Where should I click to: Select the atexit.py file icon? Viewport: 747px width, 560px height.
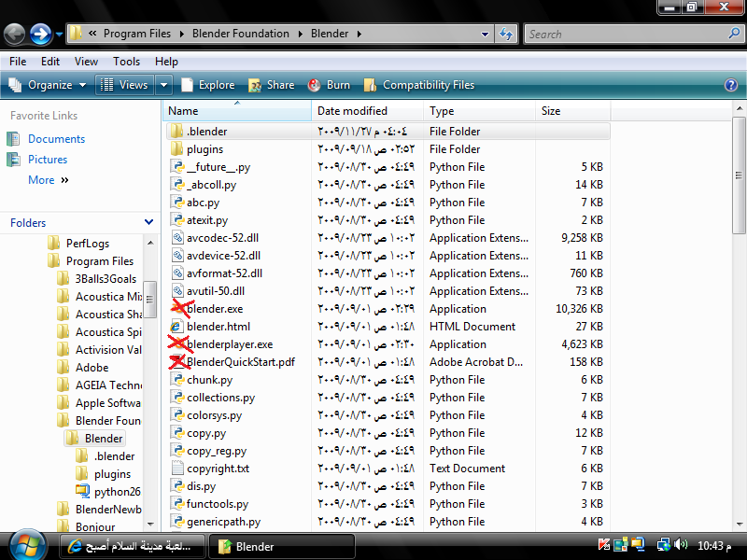(177, 220)
